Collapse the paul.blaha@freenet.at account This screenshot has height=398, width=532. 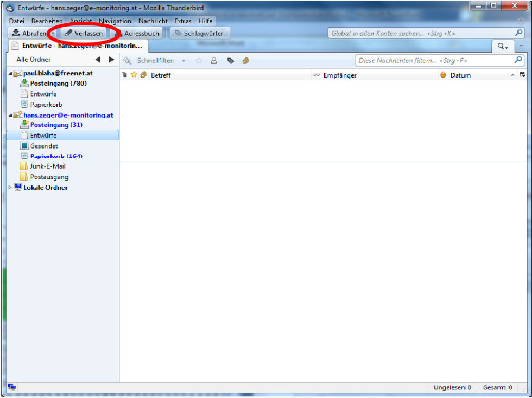coord(10,73)
